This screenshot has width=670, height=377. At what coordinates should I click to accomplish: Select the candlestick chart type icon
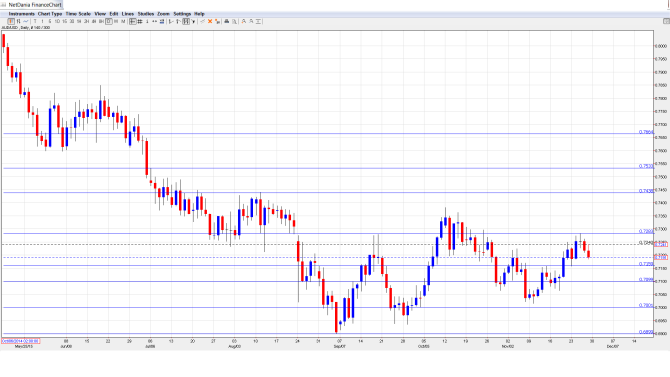(x=11, y=21)
